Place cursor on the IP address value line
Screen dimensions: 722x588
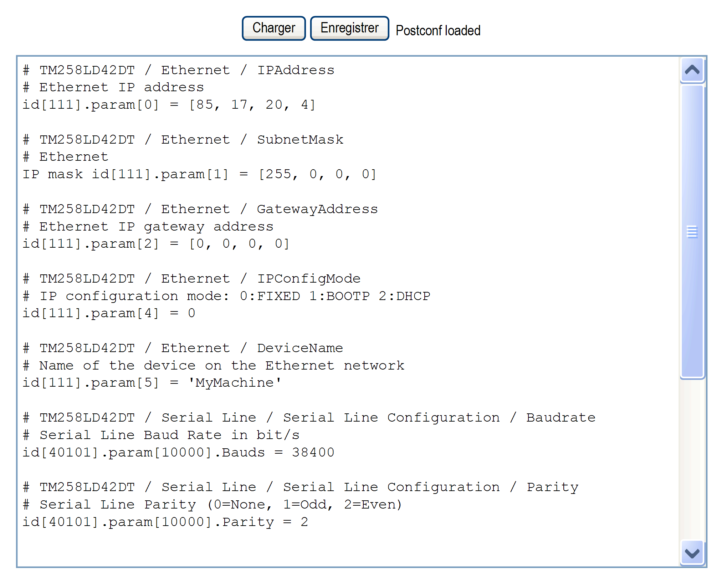pos(169,105)
